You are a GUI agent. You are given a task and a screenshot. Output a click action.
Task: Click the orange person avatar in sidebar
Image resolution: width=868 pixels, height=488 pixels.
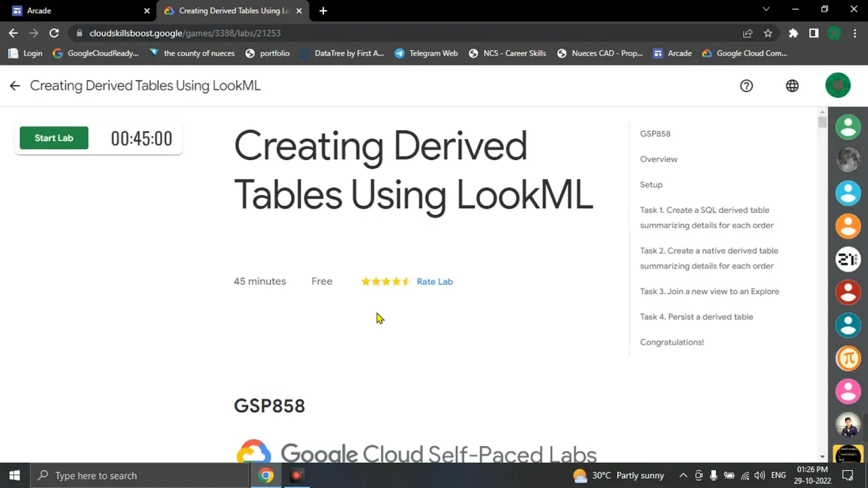click(848, 226)
